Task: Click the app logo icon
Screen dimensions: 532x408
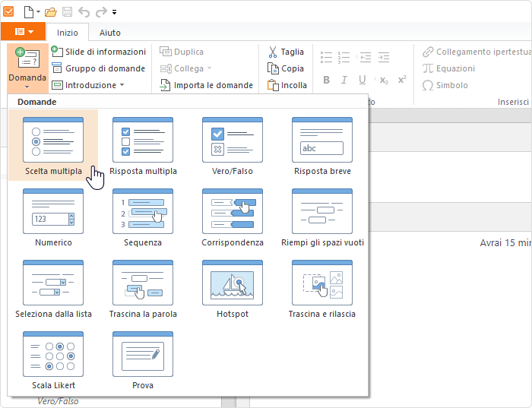Action: point(8,12)
